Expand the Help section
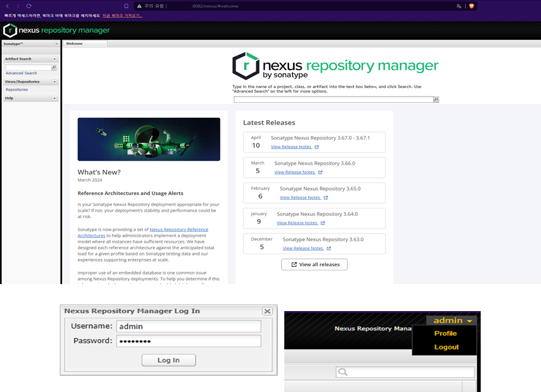The width and height of the screenshot is (541, 392). [54, 98]
